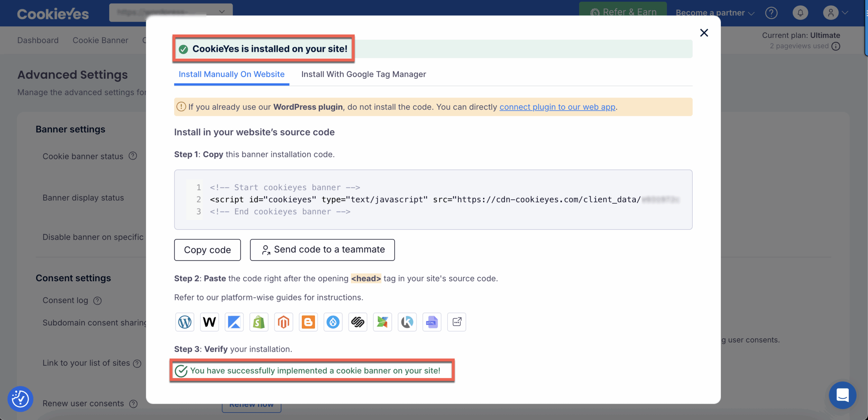This screenshot has width=868, height=420.
Task: Open the Blogger installation guide icon
Action: pyautogui.click(x=308, y=322)
